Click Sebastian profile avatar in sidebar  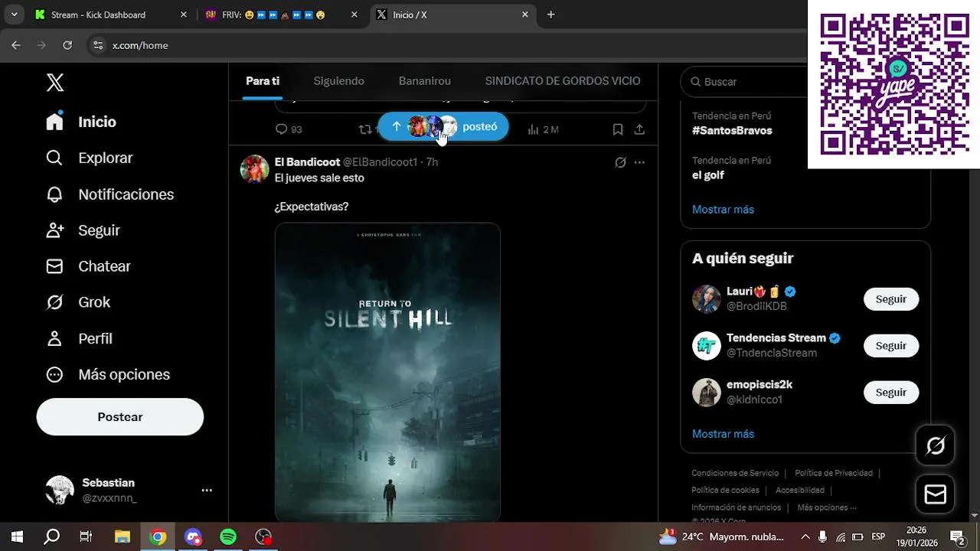(60, 491)
